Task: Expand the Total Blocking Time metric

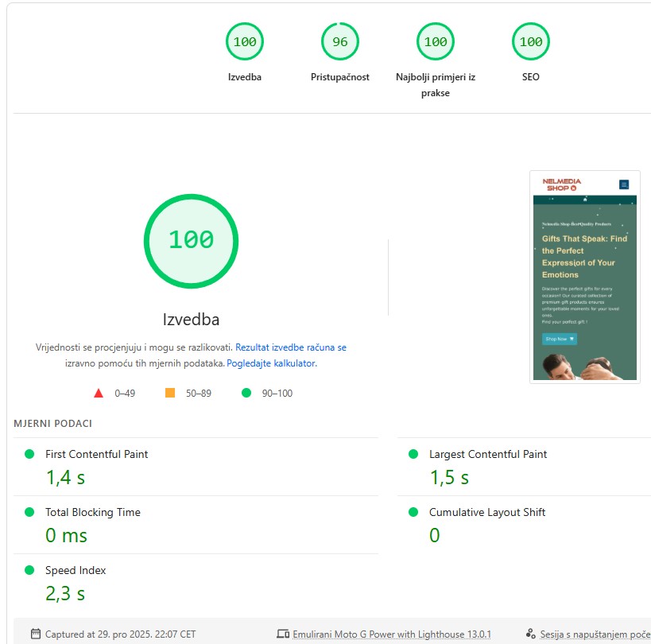Action: 92,512
